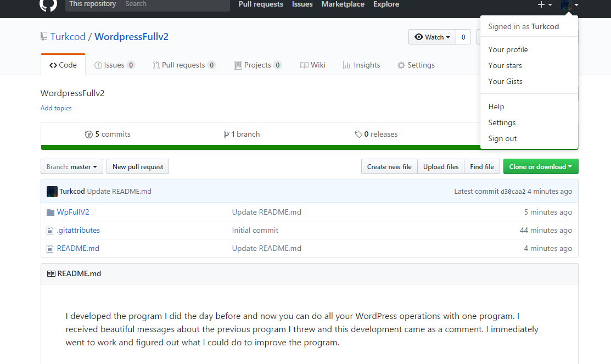Select Sign out from user menu
Screen dimensions: 611x364
(502, 139)
